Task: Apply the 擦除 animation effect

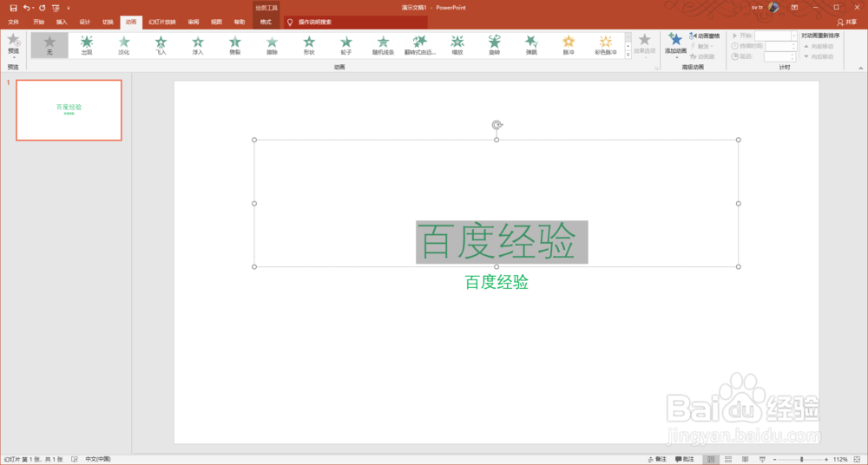Action: [x=272, y=45]
